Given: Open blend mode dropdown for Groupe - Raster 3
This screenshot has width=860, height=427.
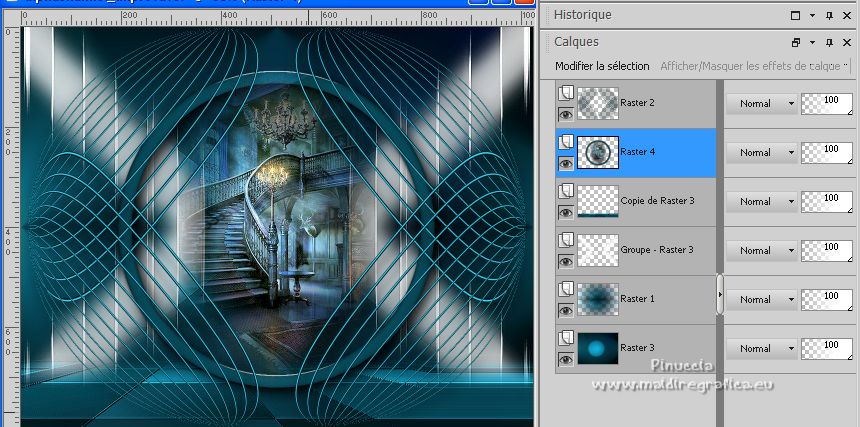Looking at the screenshot, I should click(762, 250).
